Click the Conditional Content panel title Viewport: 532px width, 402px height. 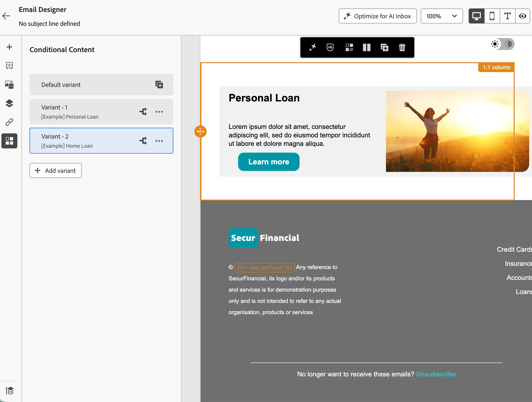click(62, 50)
